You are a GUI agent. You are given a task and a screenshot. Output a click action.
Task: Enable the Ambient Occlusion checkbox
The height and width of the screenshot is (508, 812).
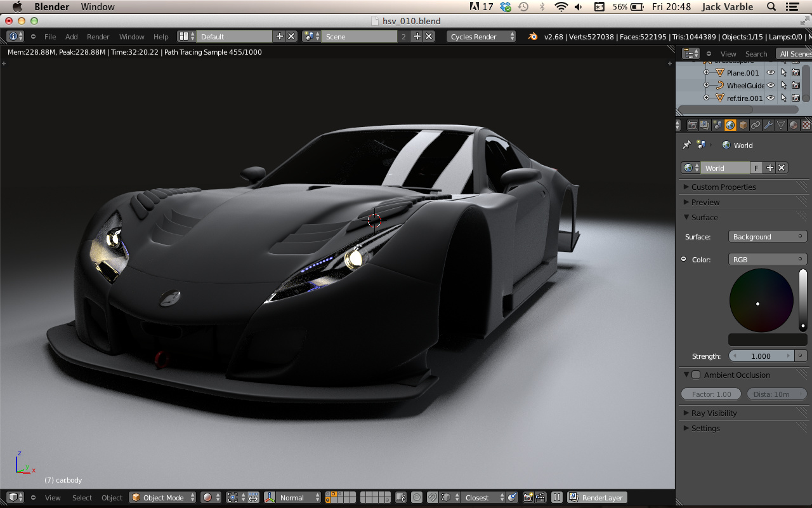(696, 375)
